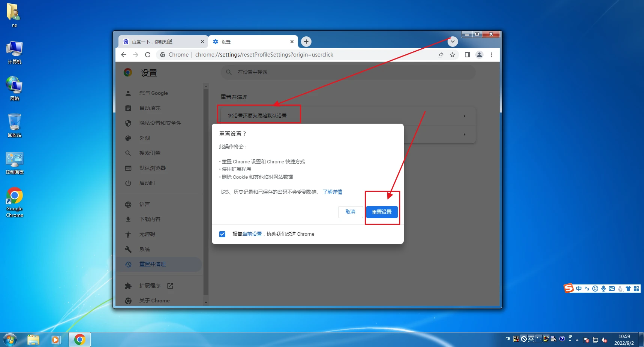Click the volume tray icon
The width and height of the screenshot is (644, 347).
(604, 340)
